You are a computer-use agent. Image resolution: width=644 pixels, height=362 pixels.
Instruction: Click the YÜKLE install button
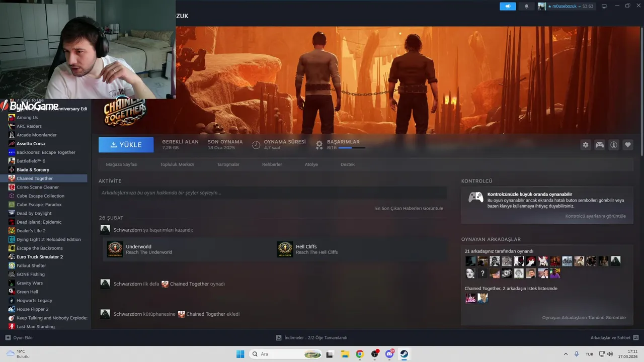click(x=126, y=145)
